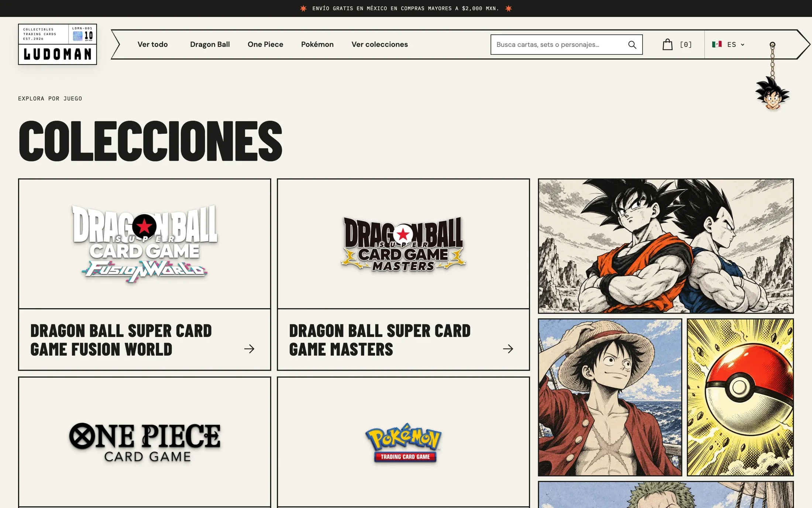The image size is (812, 508).
Task: Click the Ludoman logo
Action: (x=58, y=44)
